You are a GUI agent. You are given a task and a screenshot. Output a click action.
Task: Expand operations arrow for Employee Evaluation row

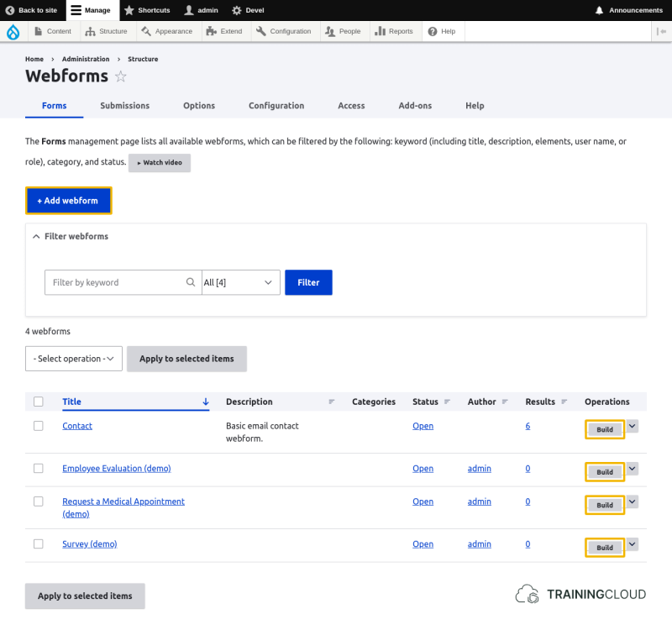point(633,469)
